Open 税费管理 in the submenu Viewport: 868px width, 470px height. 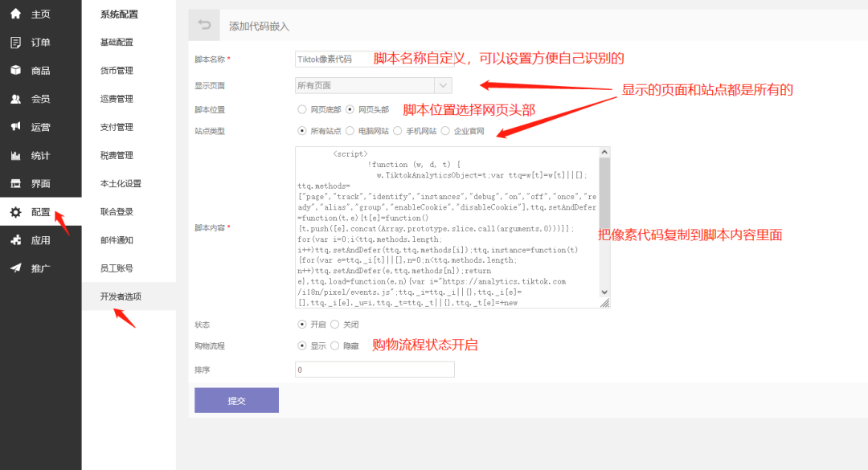click(117, 155)
